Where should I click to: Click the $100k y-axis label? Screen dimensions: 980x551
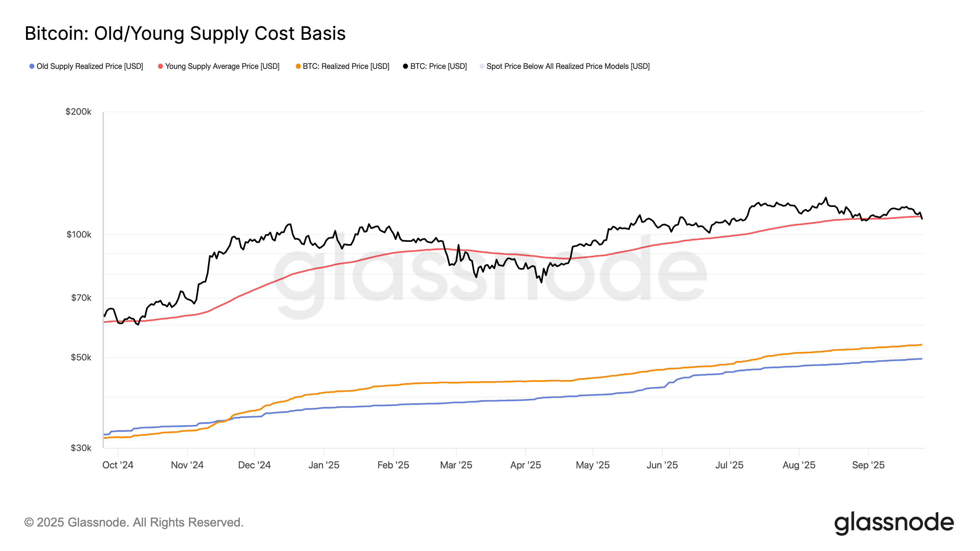pyautogui.click(x=79, y=234)
